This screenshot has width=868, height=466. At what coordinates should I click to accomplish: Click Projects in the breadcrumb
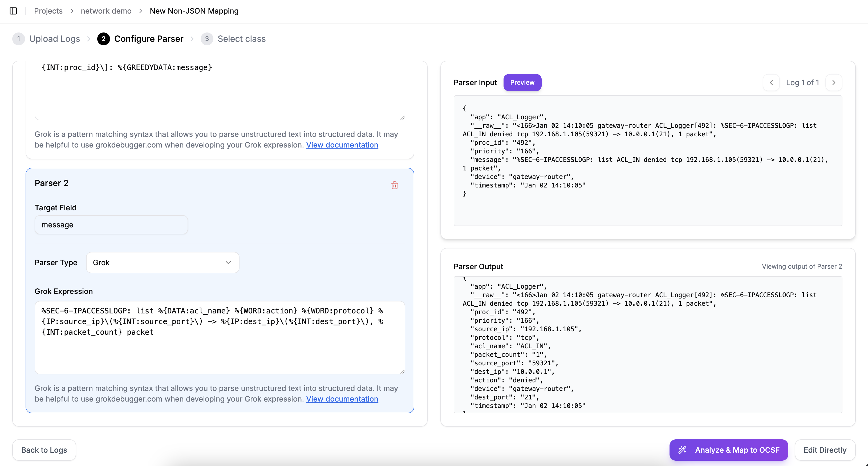48,11
